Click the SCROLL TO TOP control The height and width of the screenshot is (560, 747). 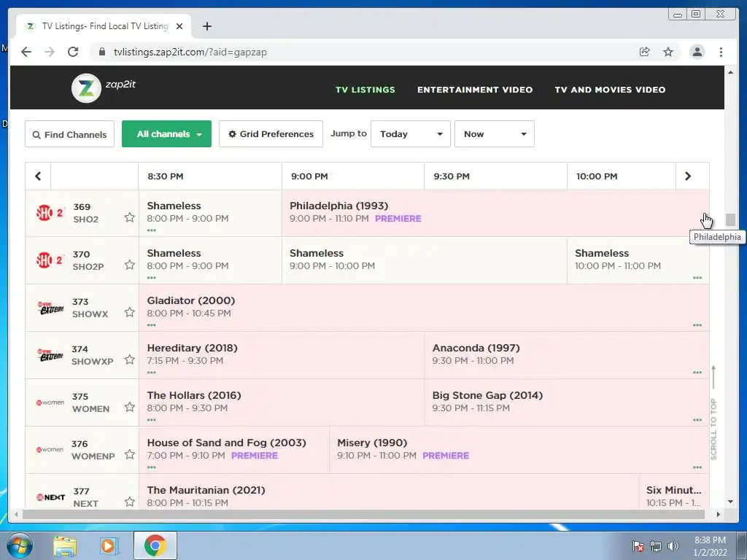[713, 413]
